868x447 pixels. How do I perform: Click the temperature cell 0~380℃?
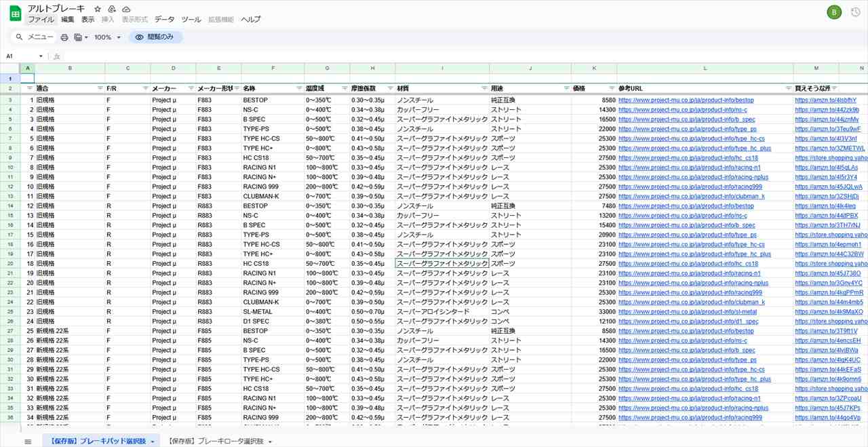coord(327,322)
